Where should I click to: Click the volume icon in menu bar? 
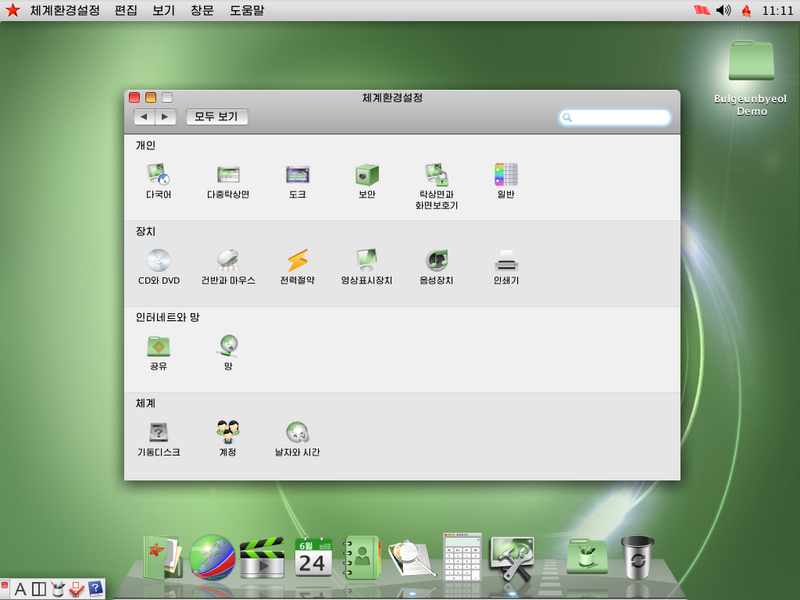coord(724,10)
